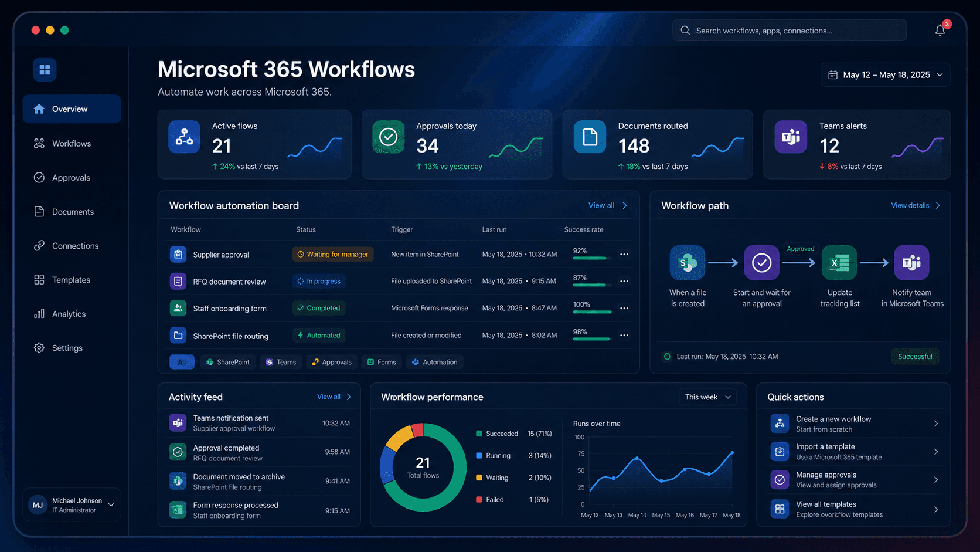Screen dimensions: 980x552
Task: Click View all on Activity feed
Action: coord(334,397)
